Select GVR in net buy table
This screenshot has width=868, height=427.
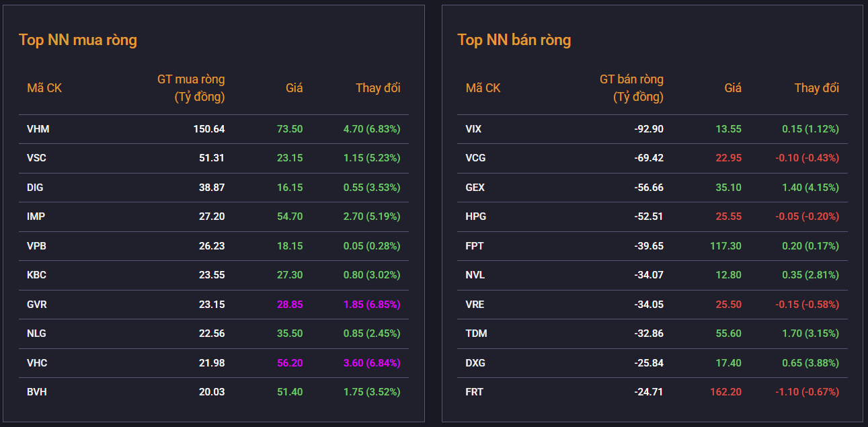pyautogui.click(x=37, y=305)
